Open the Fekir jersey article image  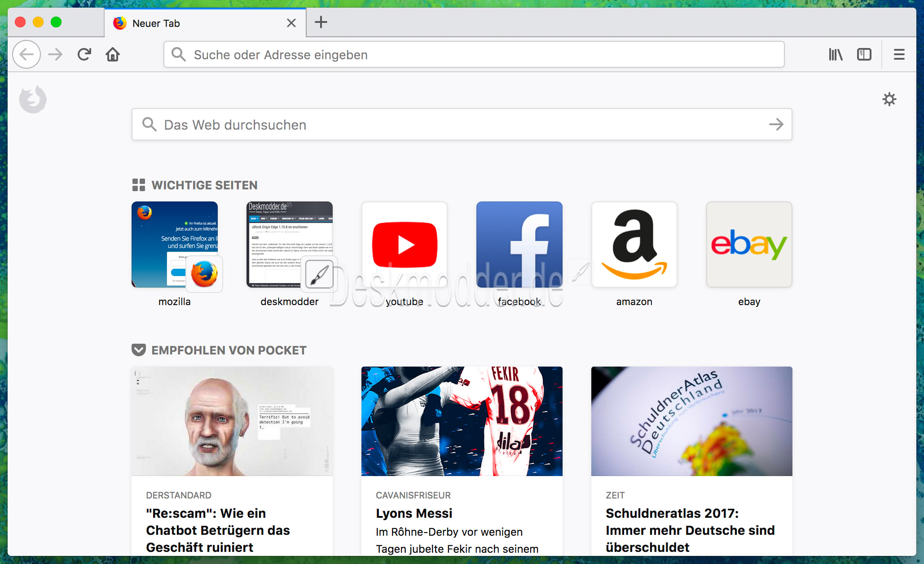462,421
